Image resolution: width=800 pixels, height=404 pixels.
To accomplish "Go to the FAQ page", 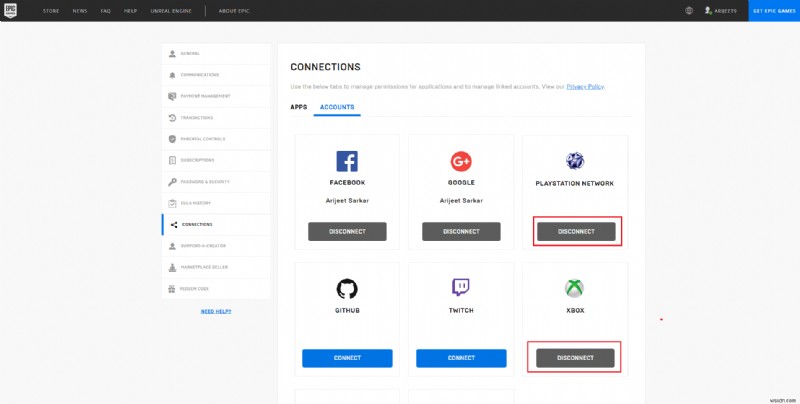I will pyautogui.click(x=106, y=11).
